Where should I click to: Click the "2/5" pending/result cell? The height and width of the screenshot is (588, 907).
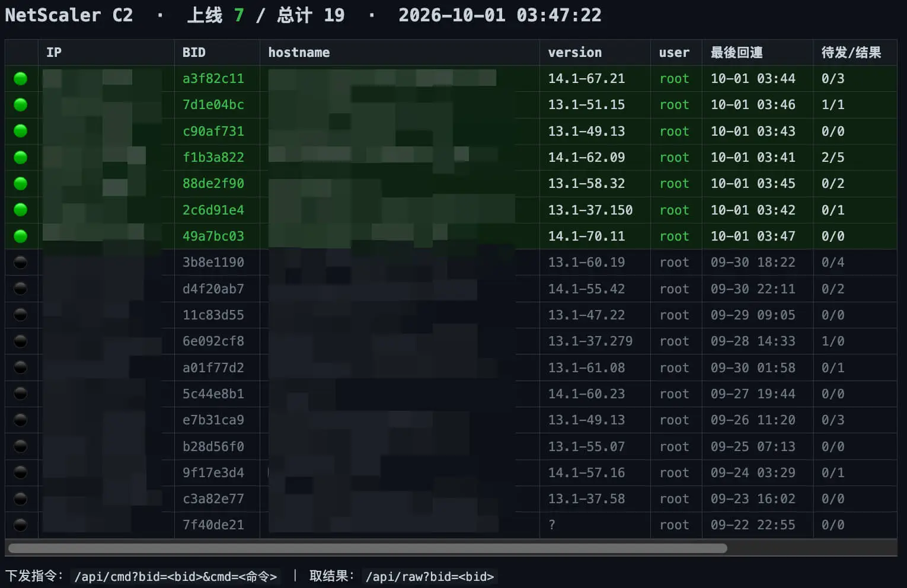point(833,157)
